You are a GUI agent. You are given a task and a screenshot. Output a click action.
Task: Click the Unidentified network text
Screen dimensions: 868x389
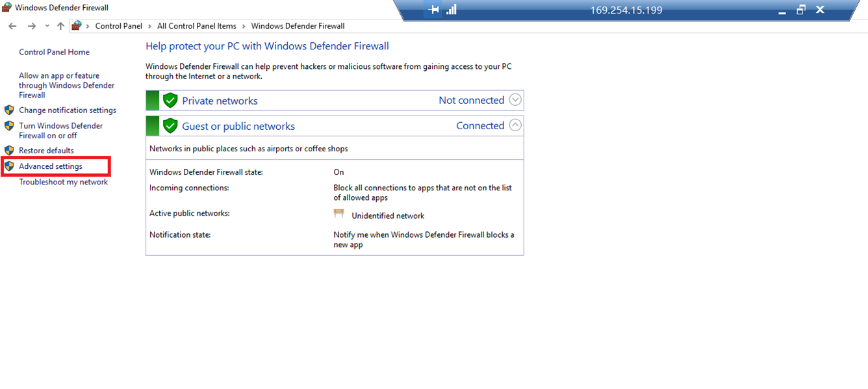[x=388, y=216]
